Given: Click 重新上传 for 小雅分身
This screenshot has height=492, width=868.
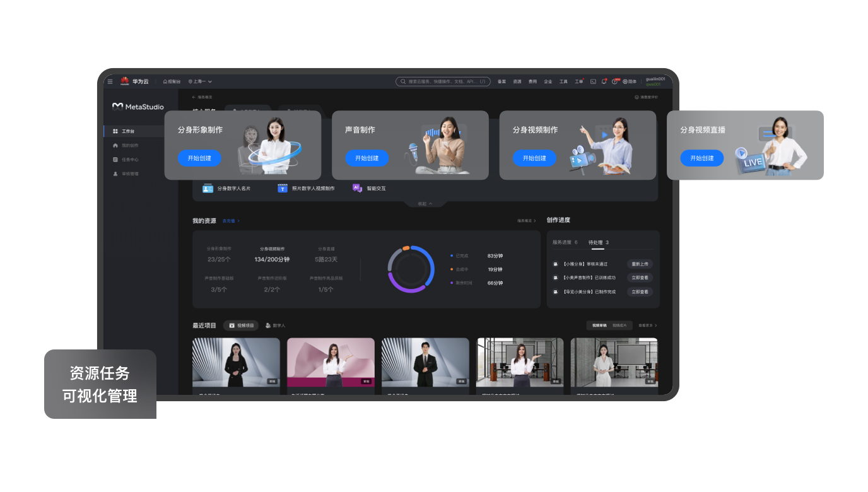Looking at the screenshot, I should point(640,264).
